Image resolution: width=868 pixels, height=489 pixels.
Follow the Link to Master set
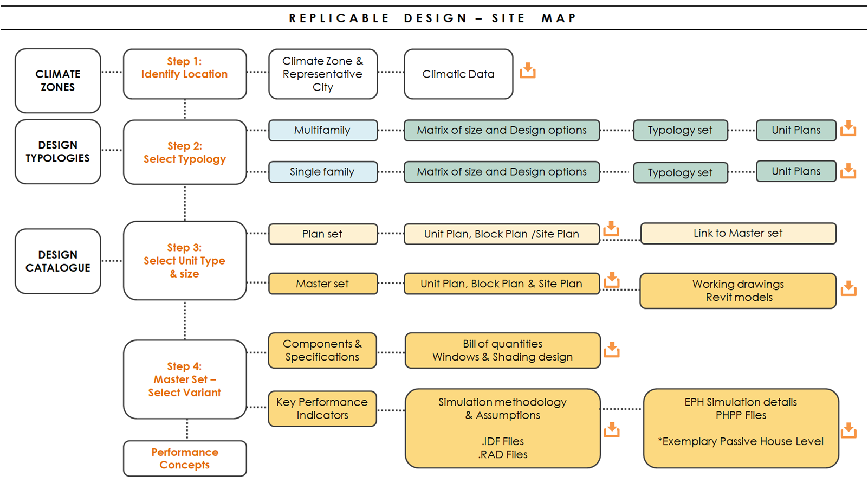pyautogui.click(x=738, y=233)
